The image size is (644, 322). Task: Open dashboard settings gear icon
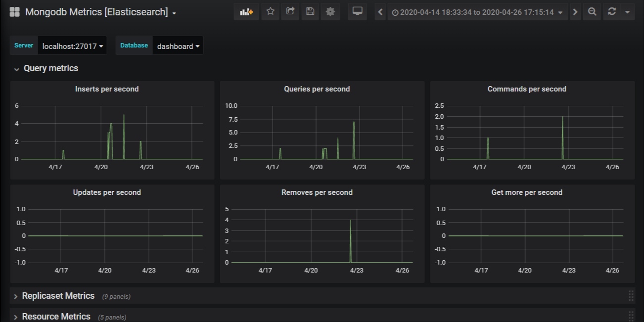[330, 12]
